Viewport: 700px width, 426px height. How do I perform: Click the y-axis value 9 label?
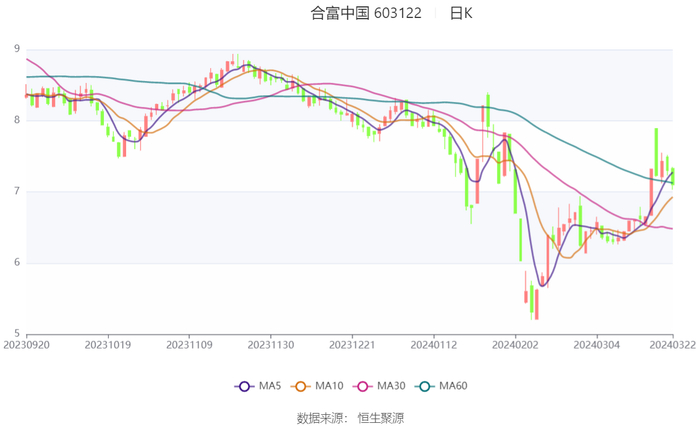(x=16, y=49)
